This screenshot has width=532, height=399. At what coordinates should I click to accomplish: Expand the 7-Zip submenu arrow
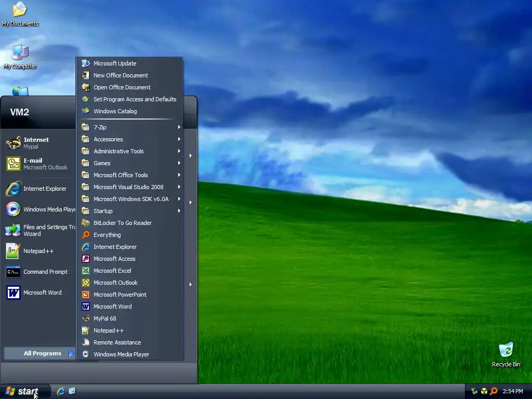pyautogui.click(x=179, y=127)
